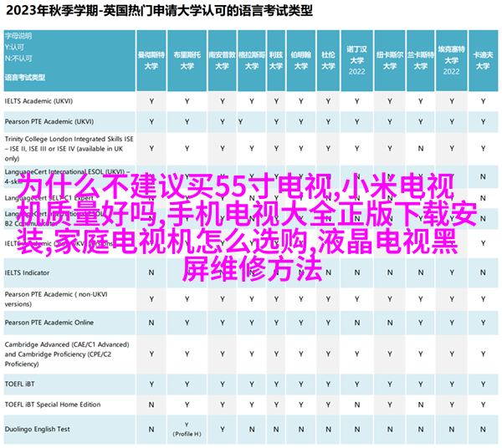Select the 布里斯托大学 column header
This screenshot has width=502, height=448.
click(187, 60)
